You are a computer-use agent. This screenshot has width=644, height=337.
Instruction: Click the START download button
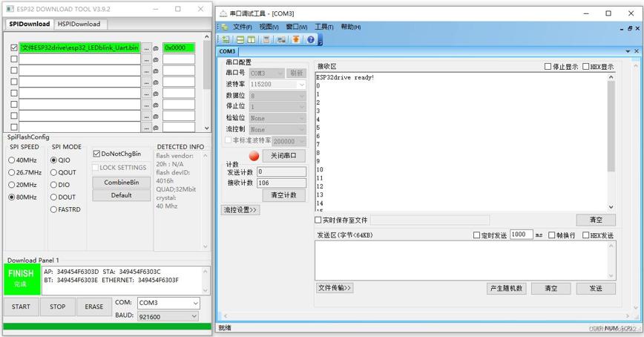21,307
